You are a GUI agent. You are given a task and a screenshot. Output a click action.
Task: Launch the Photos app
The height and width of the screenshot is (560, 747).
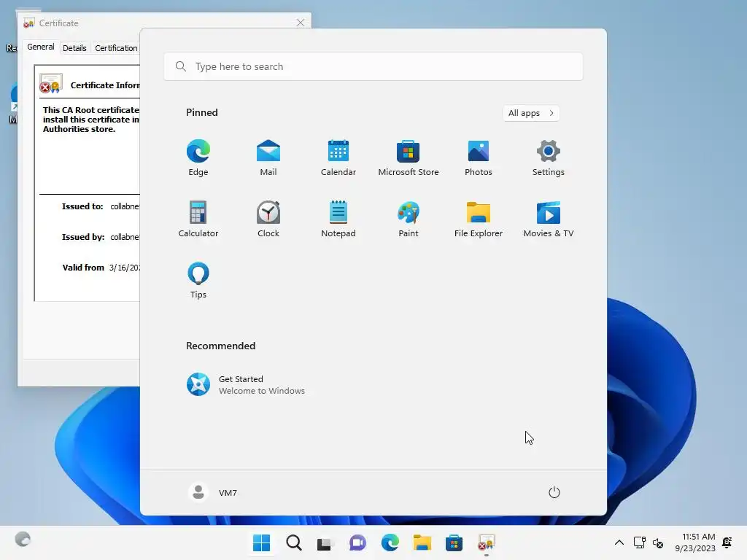click(479, 157)
